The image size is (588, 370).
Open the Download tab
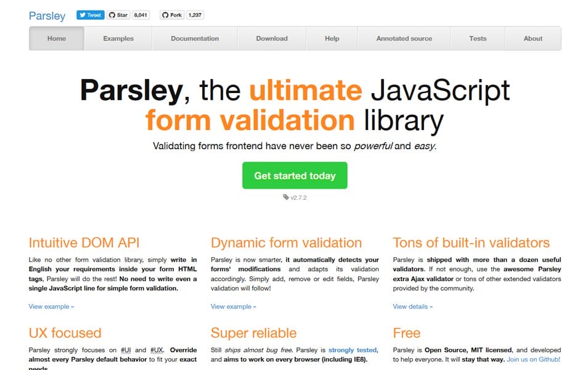pos(272,38)
